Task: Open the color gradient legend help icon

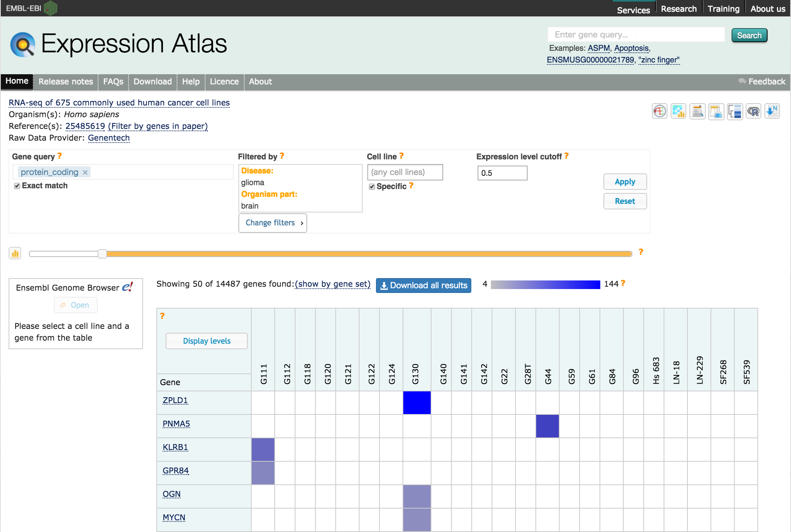Action: pos(623,283)
